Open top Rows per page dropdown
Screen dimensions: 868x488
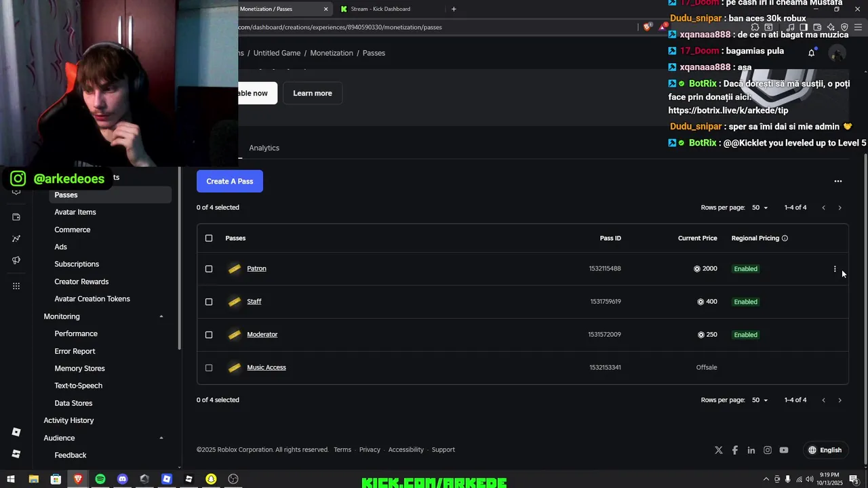pos(759,207)
